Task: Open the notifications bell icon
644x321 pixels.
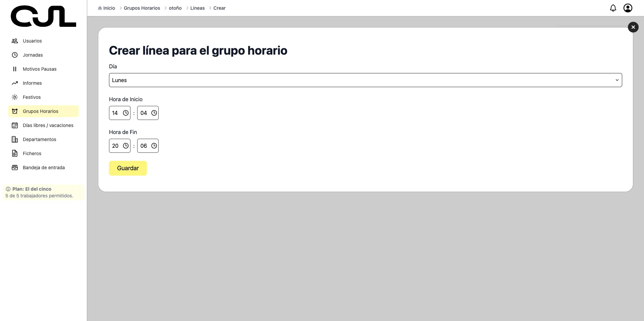Action: 613,8
